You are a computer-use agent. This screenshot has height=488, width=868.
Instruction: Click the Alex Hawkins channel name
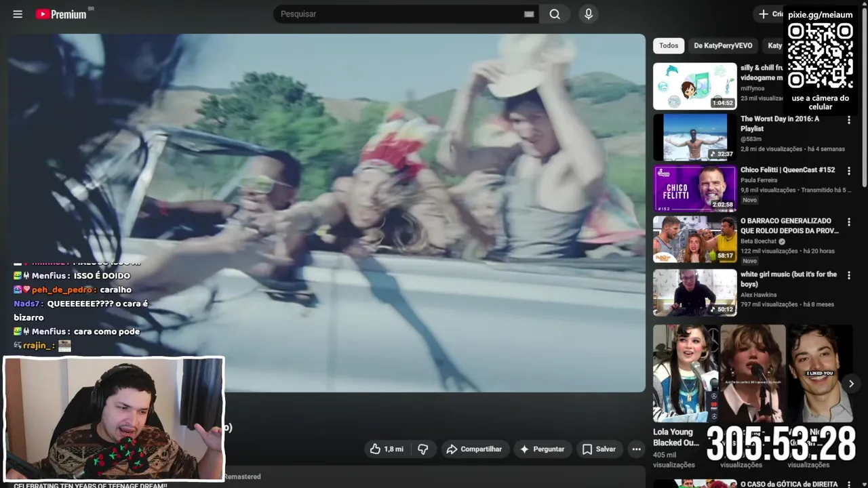[760, 295]
